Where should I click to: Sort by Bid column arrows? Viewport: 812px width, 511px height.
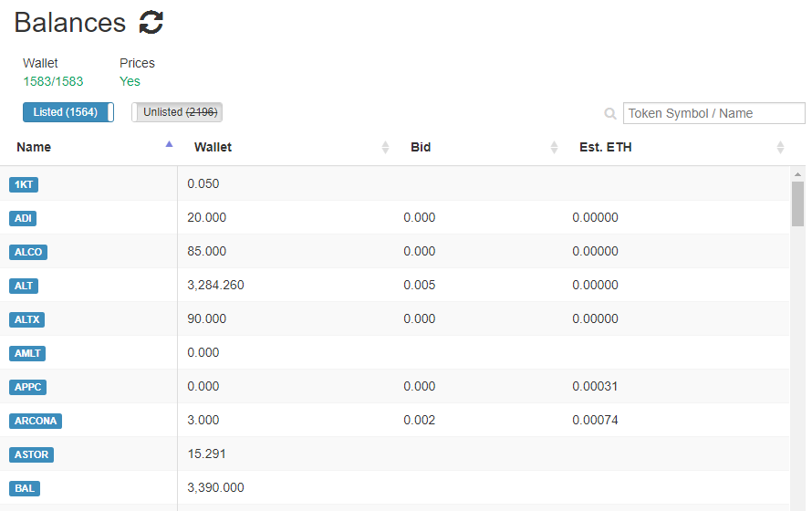pyautogui.click(x=554, y=148)
